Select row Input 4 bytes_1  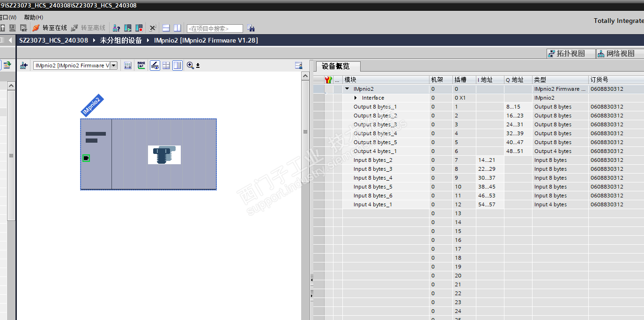click(x=478, y=204)
